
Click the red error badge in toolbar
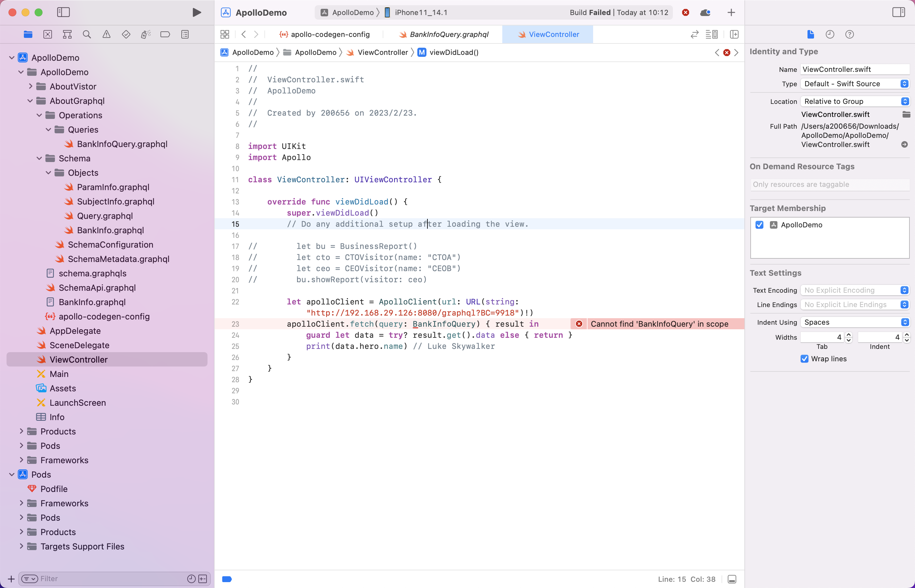686,12
